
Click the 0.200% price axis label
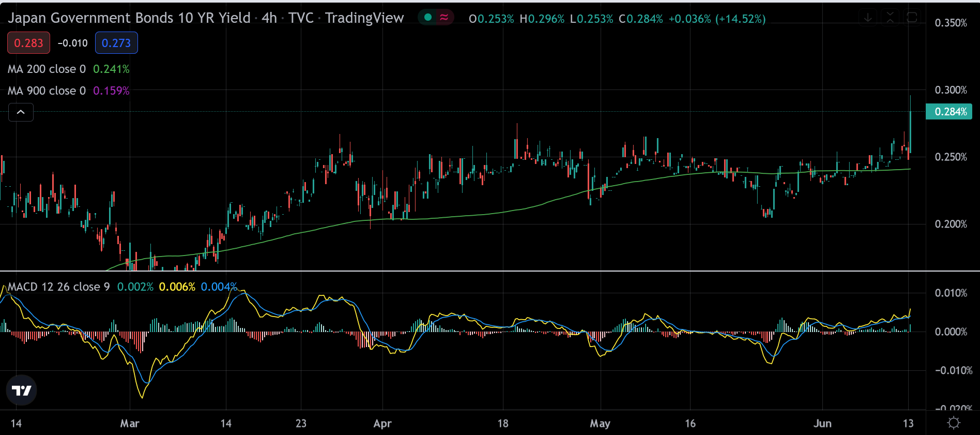coord(951,224)
